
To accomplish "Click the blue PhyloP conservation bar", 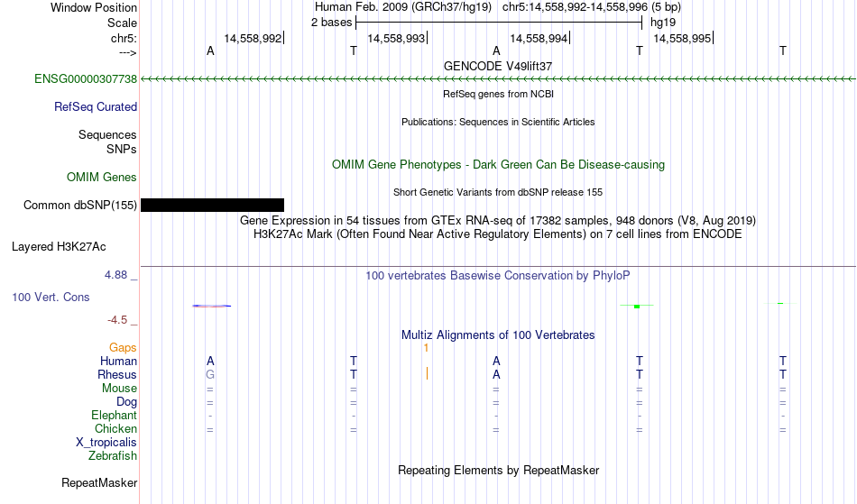I will [211, 306].
